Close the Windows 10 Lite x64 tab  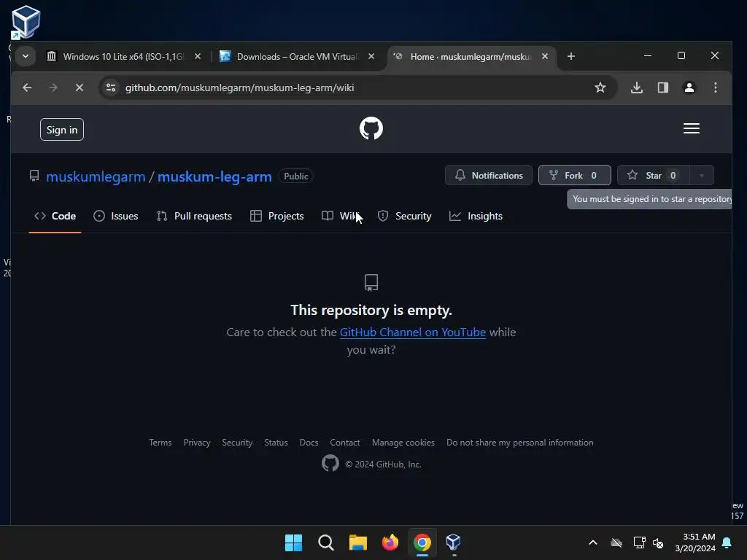(198, 57)
